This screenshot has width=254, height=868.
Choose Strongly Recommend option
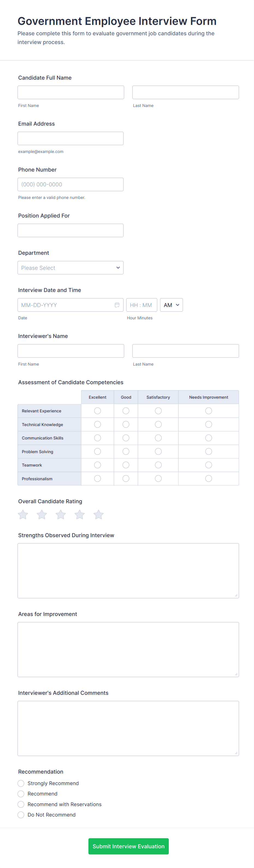[21, 783]
